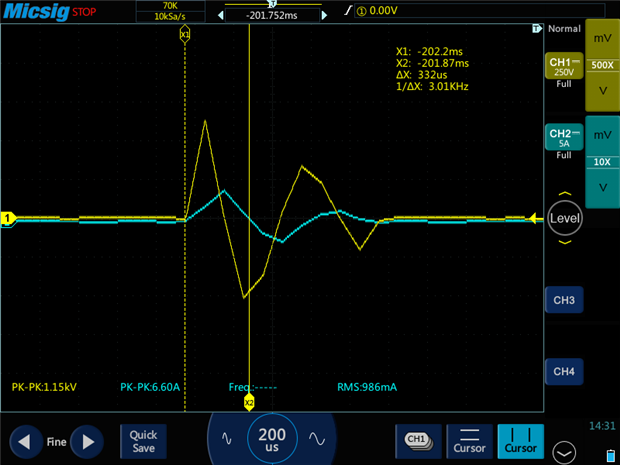Open rising edge trigger type icon
Image resolution: width=620 pixels, height=465 pixels.
pos(348,11)
